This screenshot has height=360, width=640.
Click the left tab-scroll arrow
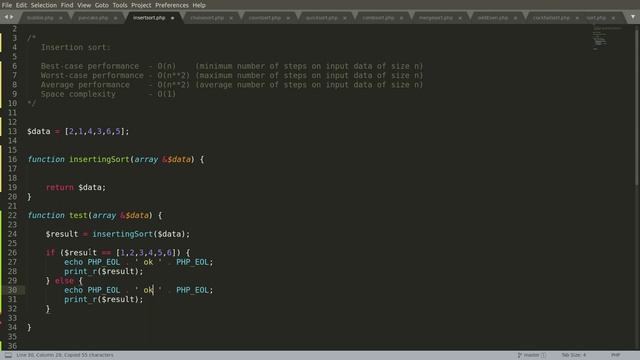[6, 17]
